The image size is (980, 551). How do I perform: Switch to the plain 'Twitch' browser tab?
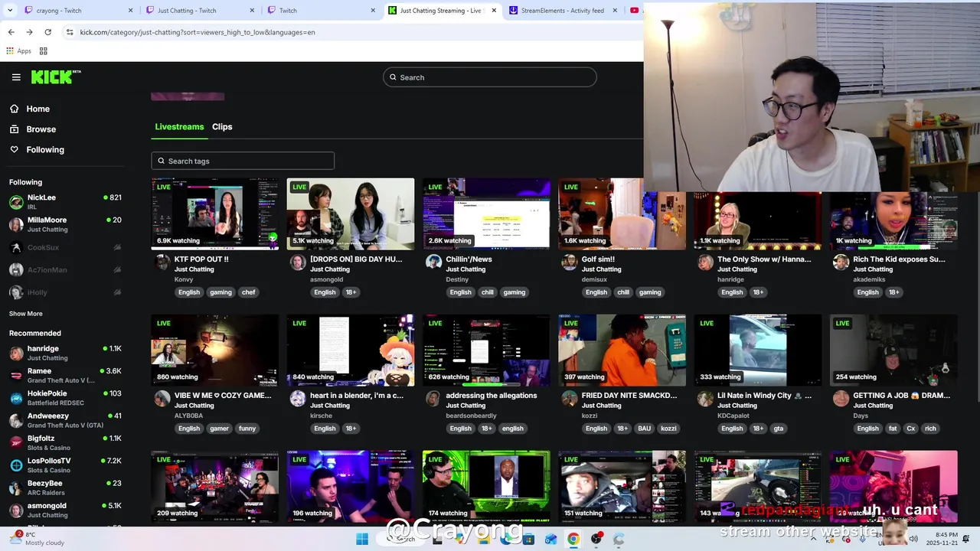point(322,11)
